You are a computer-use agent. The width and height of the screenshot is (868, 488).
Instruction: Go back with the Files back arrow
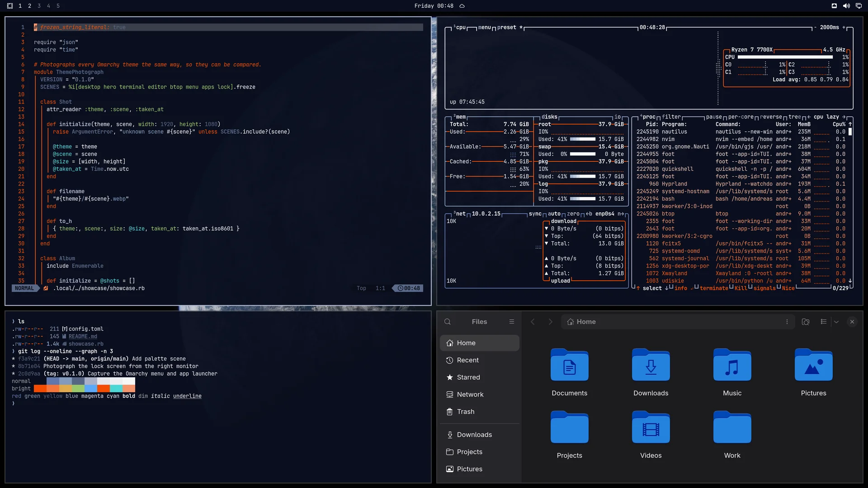(533, 322)
